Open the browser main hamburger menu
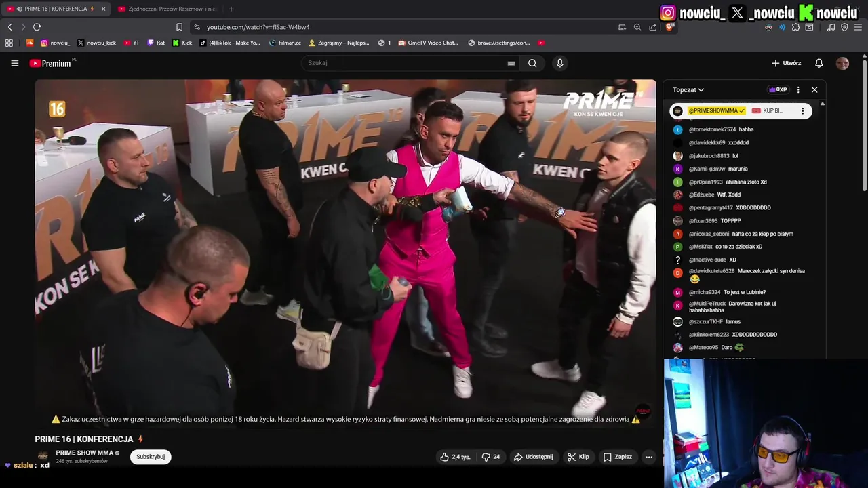868x488 pixels. point(858,27)
